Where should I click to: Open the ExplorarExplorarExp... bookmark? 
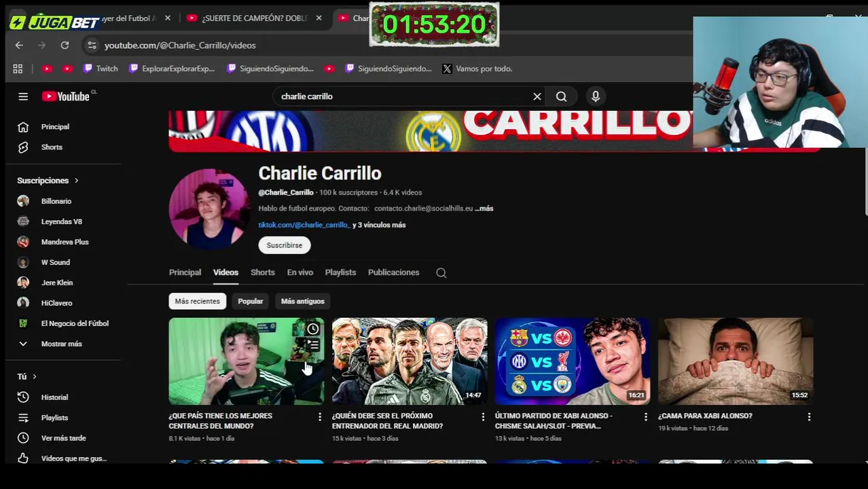point(172,69)
